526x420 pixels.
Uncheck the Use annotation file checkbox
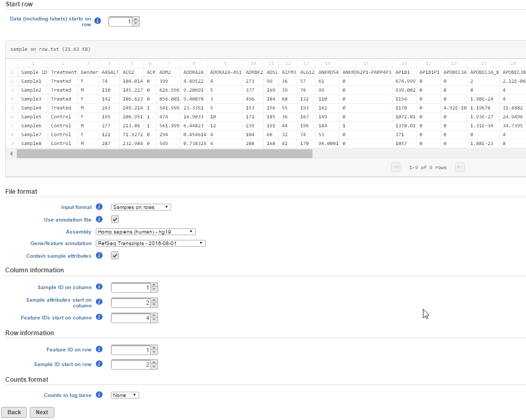click(115, 219)
